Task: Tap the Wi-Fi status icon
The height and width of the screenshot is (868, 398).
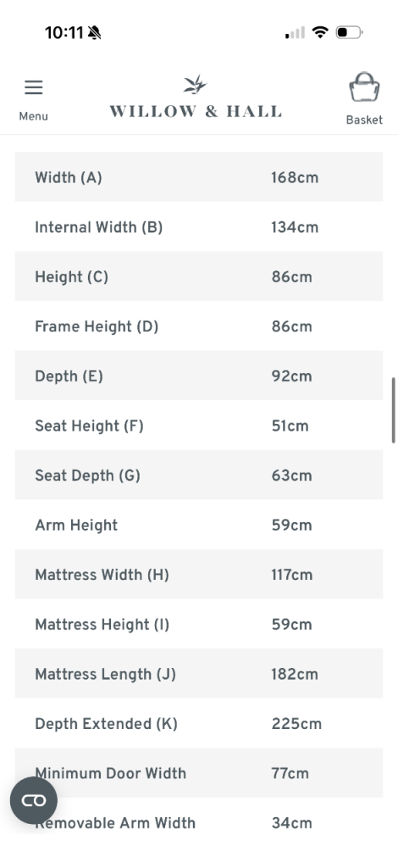Action: [x=320, y=33]
